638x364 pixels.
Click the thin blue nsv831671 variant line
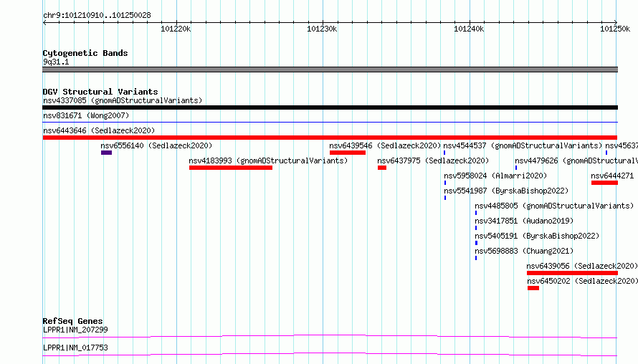coord(330,122)
